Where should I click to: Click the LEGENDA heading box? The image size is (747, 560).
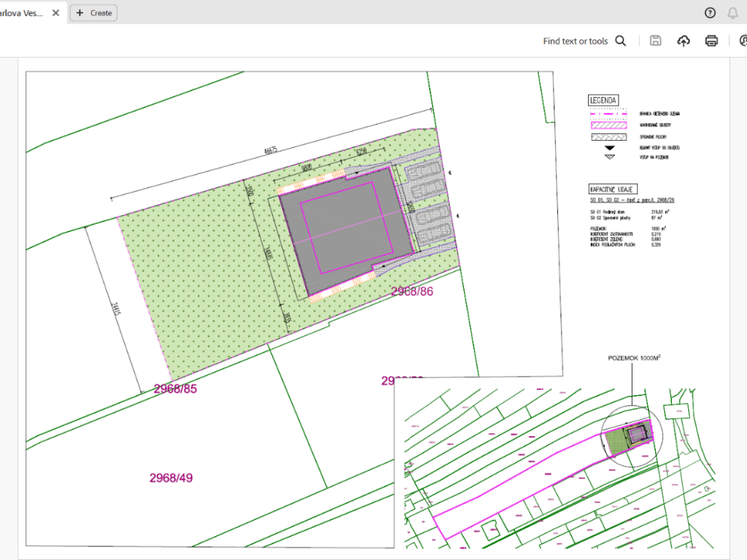[604, 101]
